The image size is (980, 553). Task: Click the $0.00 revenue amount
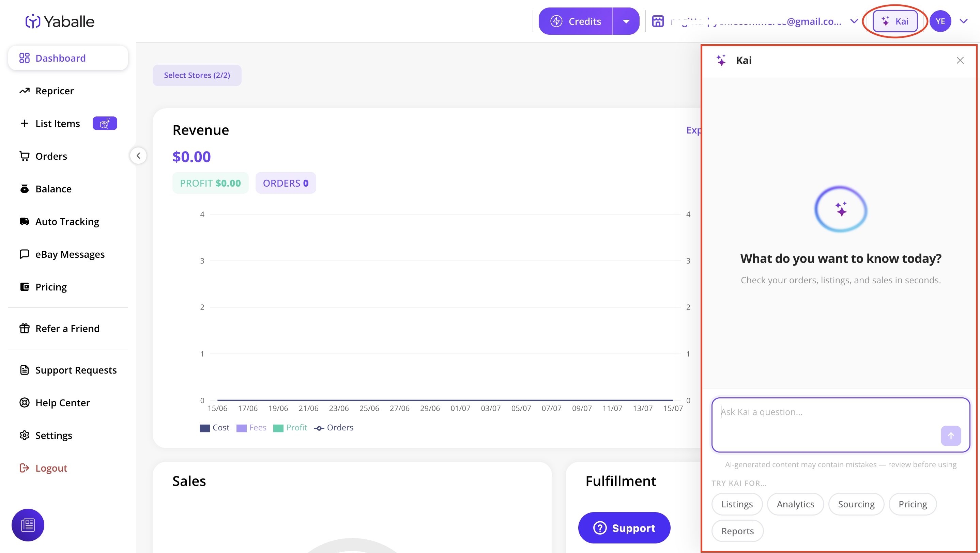pyautogui.click(x=192, y=157)
